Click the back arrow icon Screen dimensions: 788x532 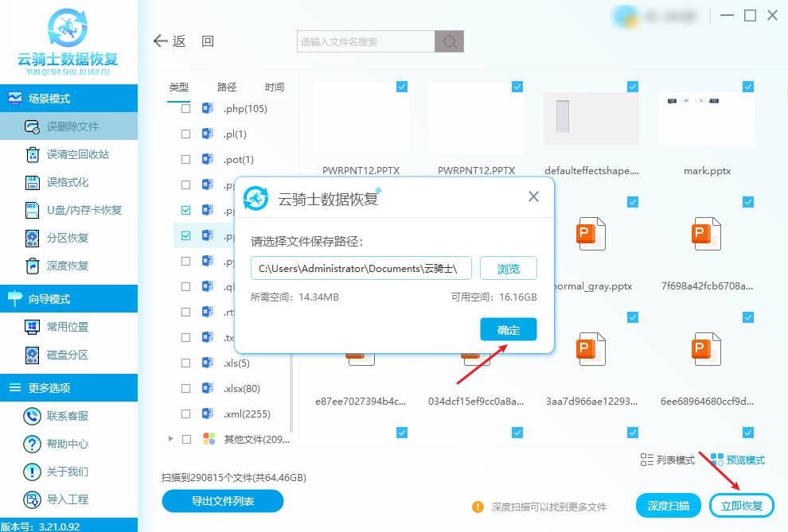(x=160, y=41)
